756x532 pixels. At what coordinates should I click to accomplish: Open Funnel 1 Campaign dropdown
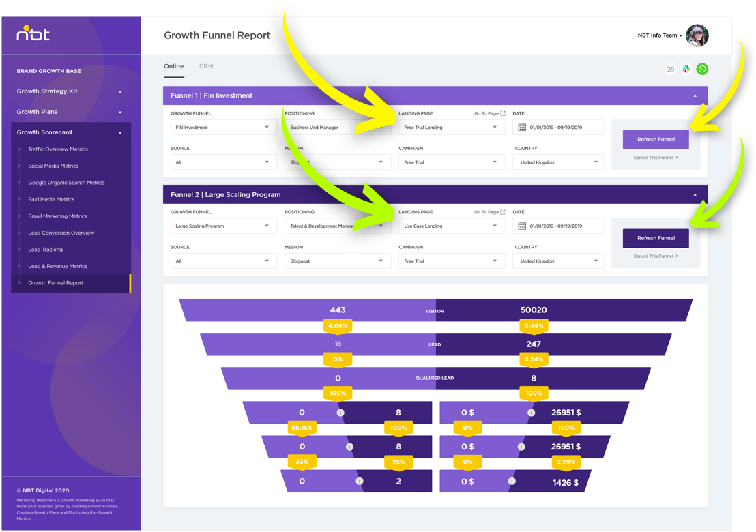(x=452, y=162)
